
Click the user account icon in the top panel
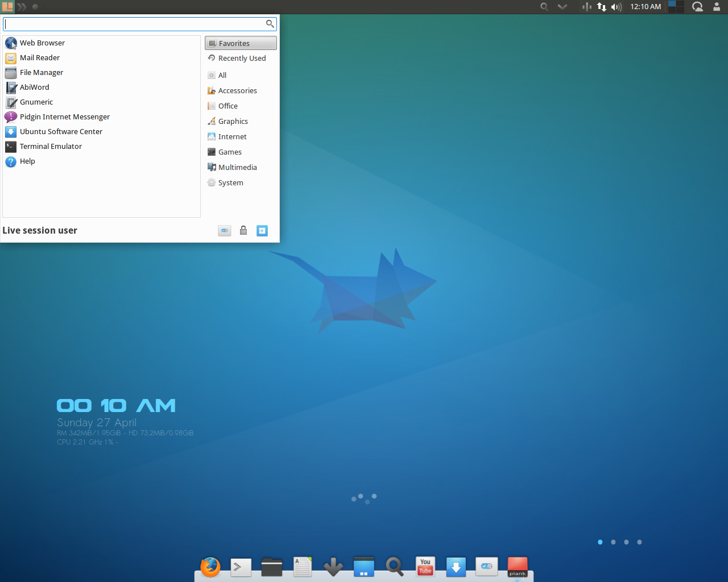717,7
